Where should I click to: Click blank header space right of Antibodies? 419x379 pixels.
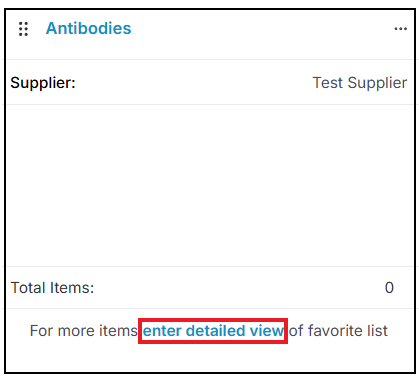pyautogui.click(x=262, y=29)
